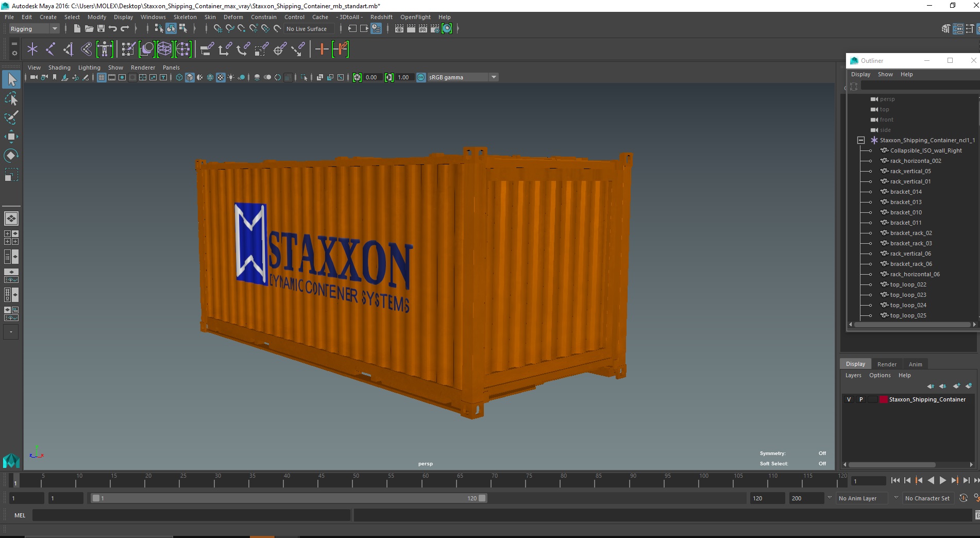Activate the Lasso select tool
Viewport: 980px width, 538px height.
click(x=11, y=98)
